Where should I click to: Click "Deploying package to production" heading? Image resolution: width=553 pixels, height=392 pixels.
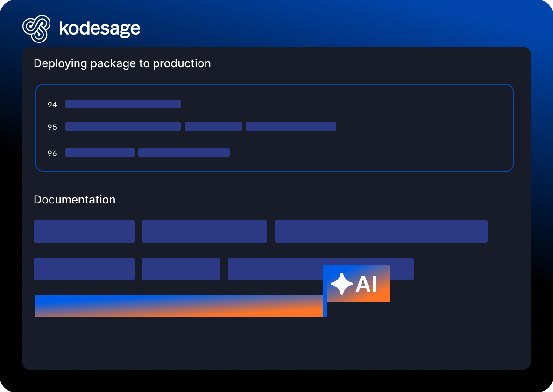click(122, 63)
